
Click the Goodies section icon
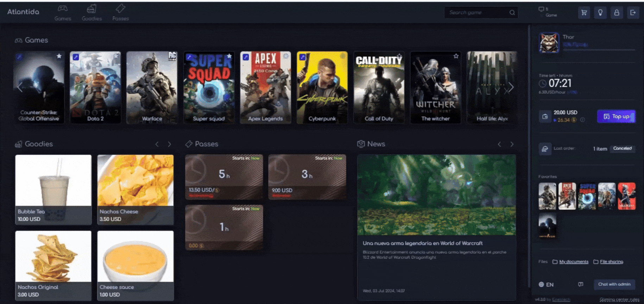(x=18, y=144)
